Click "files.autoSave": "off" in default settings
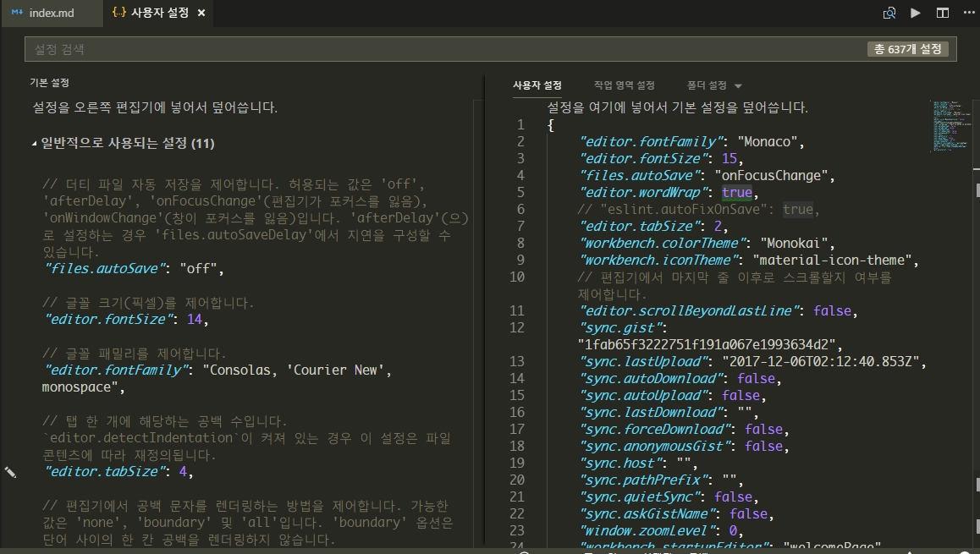The image size is (980, 554). pyautogui.click(x=134, y=269)
